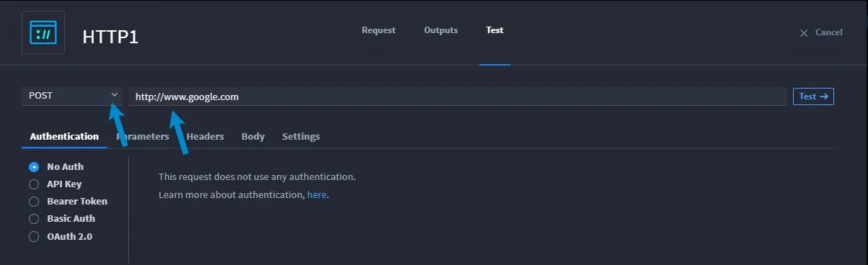Choose Bearer Token authentication

68,201
